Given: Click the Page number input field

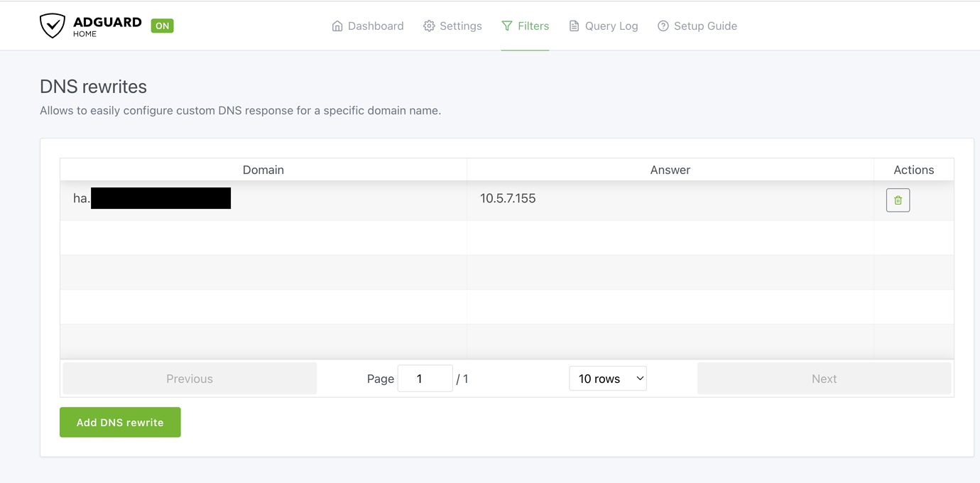Looking at the screenshot, I should (425, 378).
